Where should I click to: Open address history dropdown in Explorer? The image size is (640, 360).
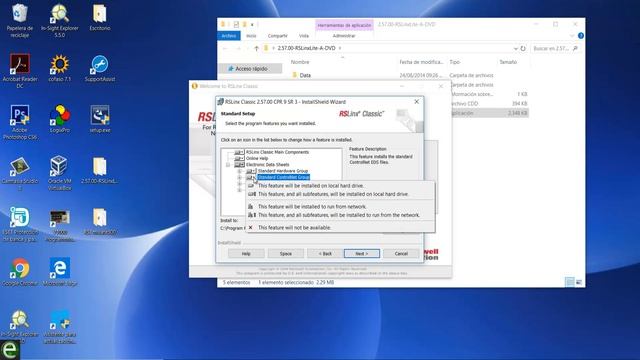[x=515, y=49]
